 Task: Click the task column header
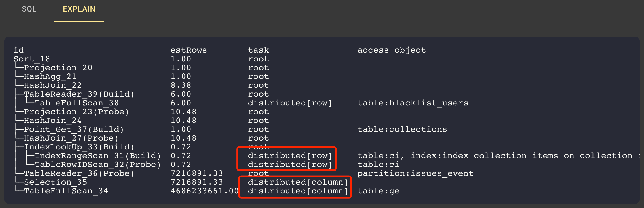click(x=259, y=50)
